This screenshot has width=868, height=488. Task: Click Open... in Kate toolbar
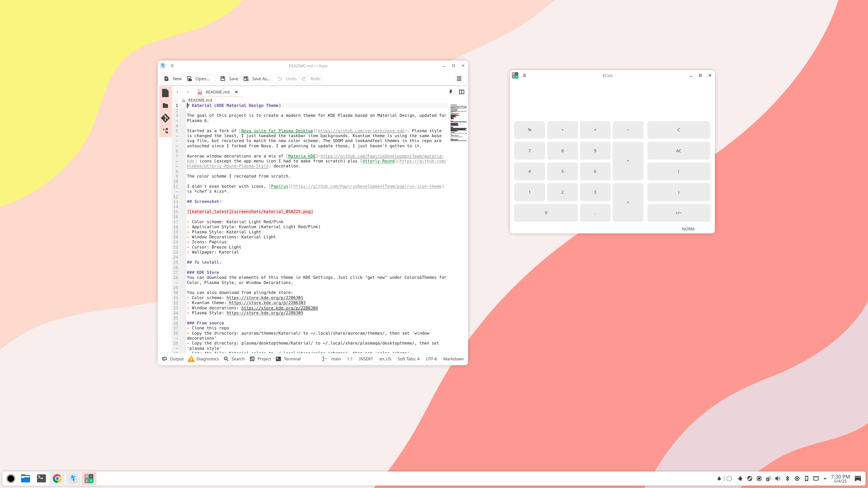(x=198, y=78)
